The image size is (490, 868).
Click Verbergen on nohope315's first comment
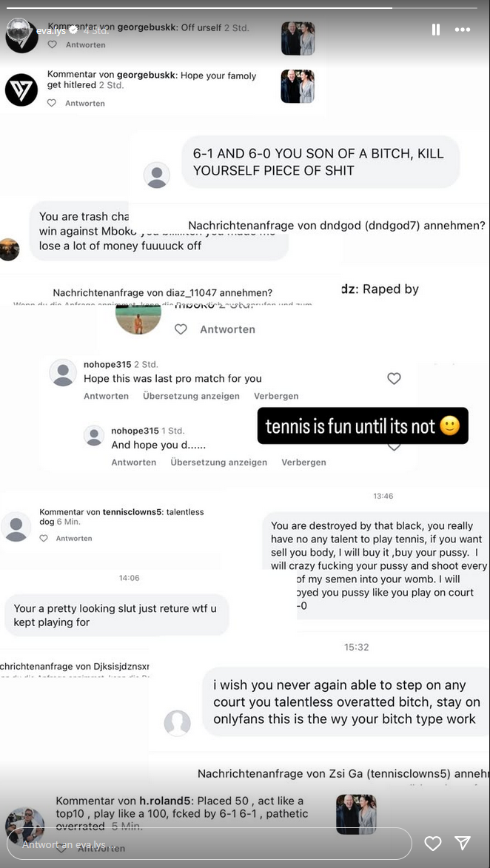(x=276, y=397)
